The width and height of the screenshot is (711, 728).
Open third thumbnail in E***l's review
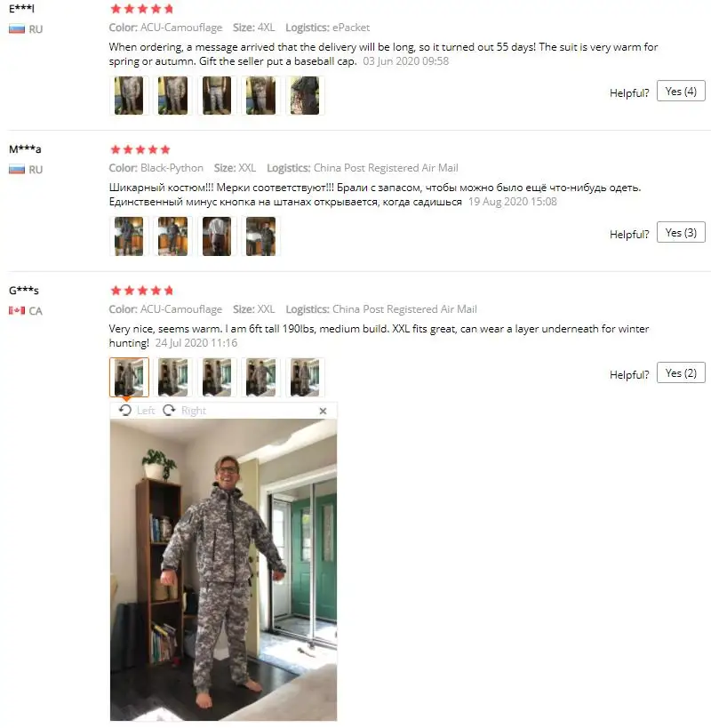(217, 96)
